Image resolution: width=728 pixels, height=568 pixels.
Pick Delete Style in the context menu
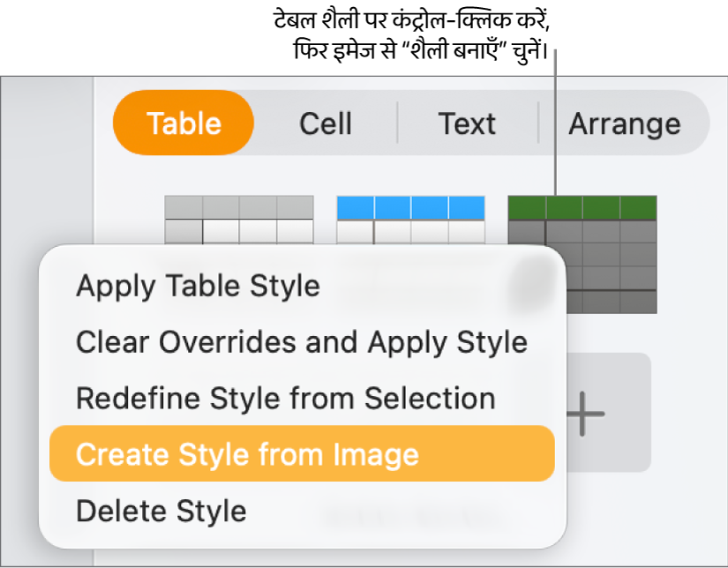pyautogui.click(x=161, y=511)
